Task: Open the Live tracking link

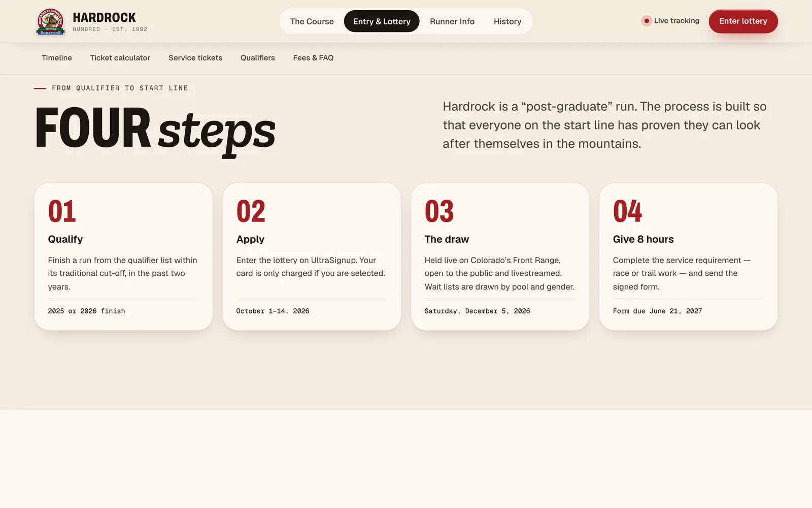Action: click(x=670, y=21)
